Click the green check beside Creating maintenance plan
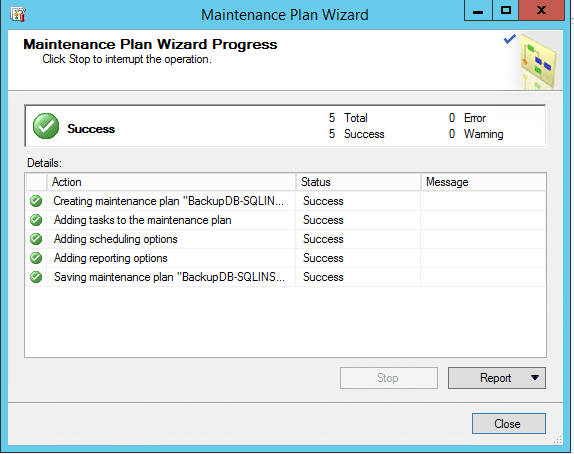This screenshot has width=574, height=454. click(36, 201)
